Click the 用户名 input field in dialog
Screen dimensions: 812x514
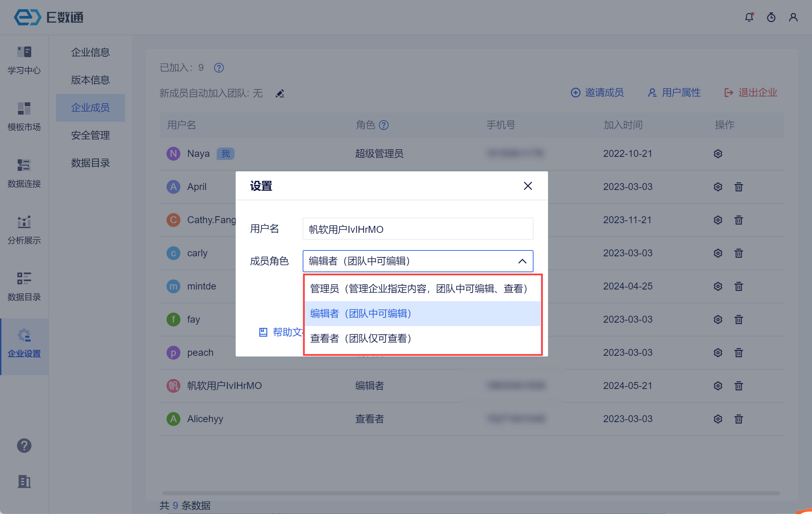[x=417, y=229]
